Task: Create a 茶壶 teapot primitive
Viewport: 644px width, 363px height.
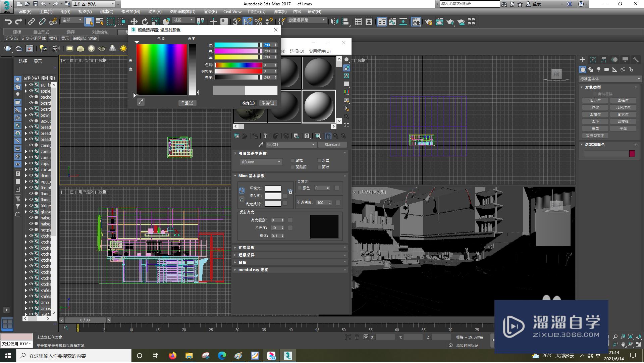Action: (595, 128)
